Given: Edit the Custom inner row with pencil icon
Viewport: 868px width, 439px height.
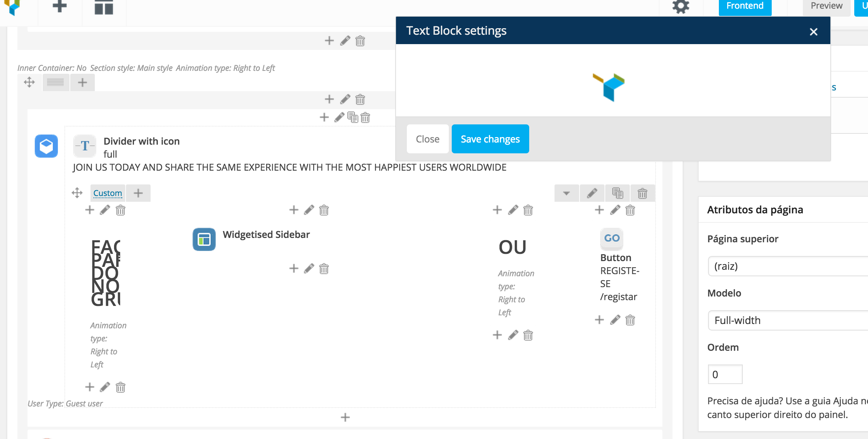Looking at the screenshot, I should [x=592, y=193].
